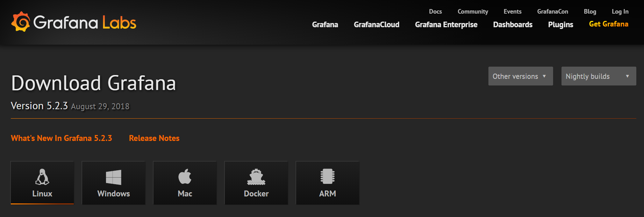Switch to the Mac tab label

point(185,194)
